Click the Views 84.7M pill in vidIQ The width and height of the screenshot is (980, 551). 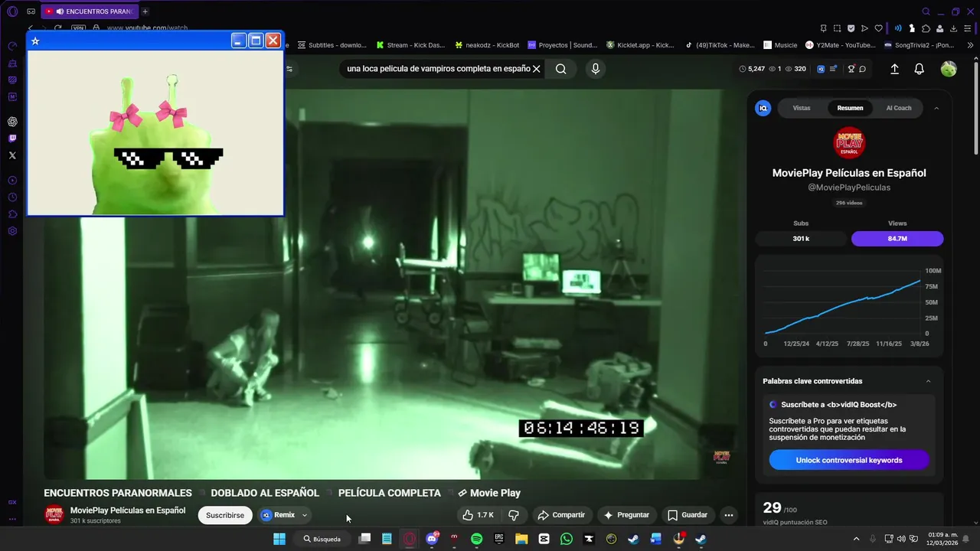[x=897, y=239]
